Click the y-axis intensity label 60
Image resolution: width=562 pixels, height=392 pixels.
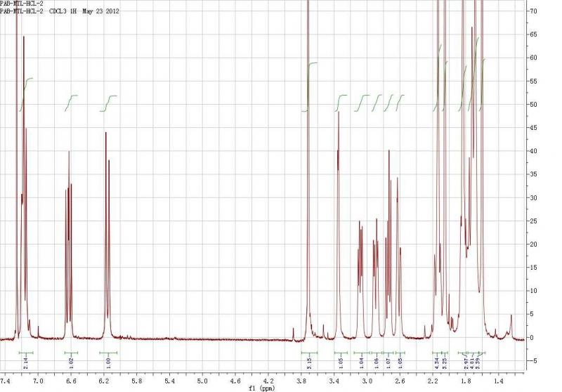click(x=533, y=58)
